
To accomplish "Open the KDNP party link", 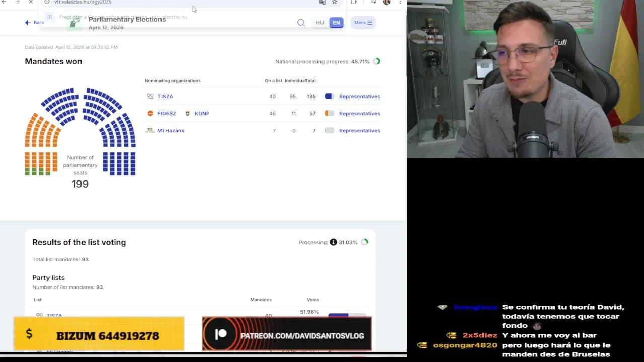I will (202, 113).
